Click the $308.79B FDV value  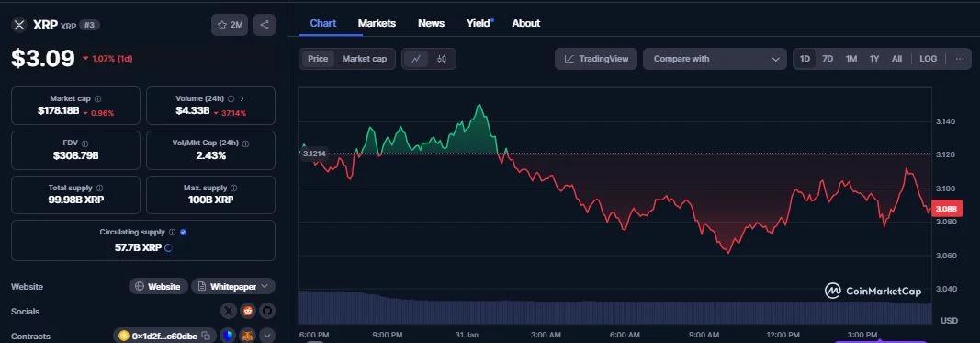pyautogui.click(x=76, y=155)
